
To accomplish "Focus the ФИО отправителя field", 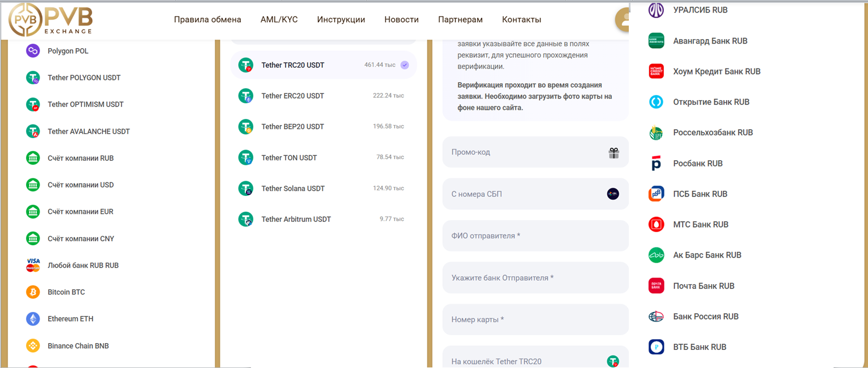I will click(536, 236).
